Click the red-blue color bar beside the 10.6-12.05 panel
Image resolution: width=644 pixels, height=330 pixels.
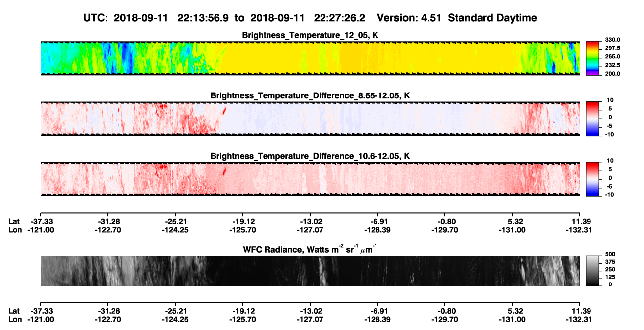tap(592, 178)
